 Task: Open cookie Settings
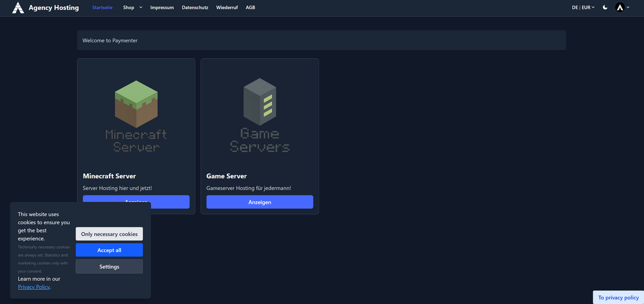coord(109,267)
